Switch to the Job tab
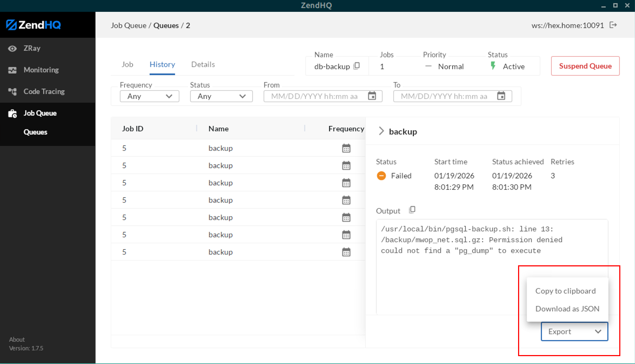This screenshot has width=635, height=364. 127,64
